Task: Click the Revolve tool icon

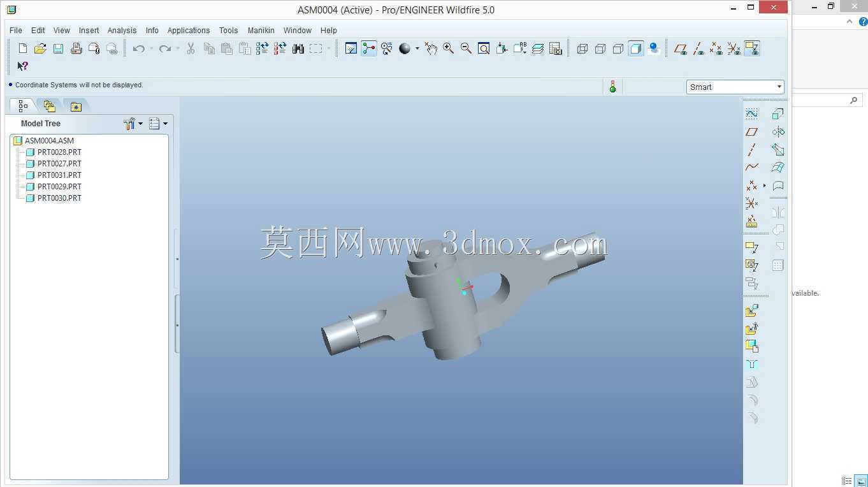Action: click(778, 132)
